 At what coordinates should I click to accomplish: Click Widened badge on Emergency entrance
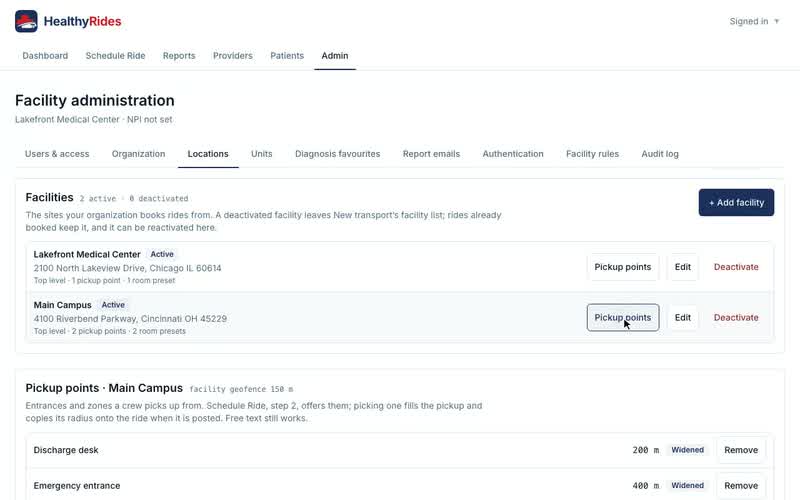pyautogui.click(x=687, y=486)
